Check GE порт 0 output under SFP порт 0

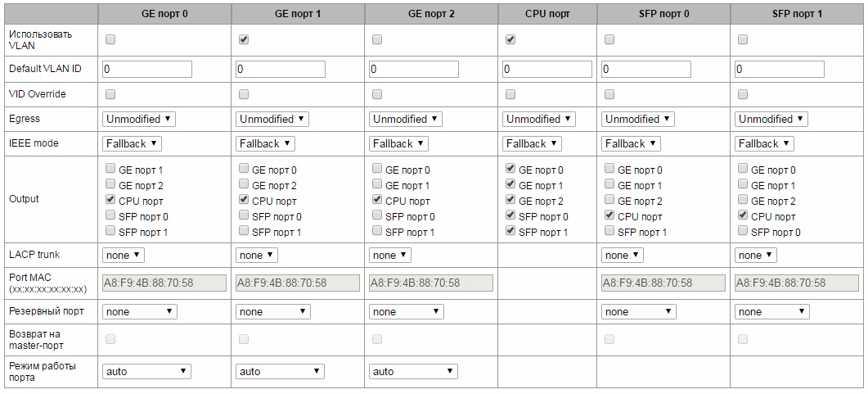click(609, 169)
